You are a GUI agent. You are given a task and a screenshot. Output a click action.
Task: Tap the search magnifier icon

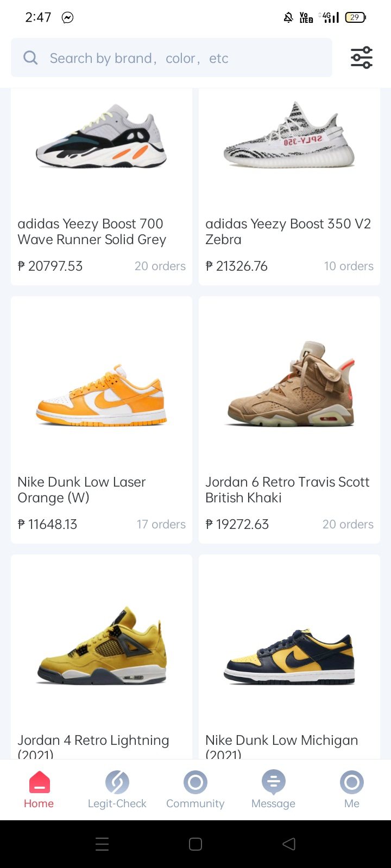[x=31, y=58]
